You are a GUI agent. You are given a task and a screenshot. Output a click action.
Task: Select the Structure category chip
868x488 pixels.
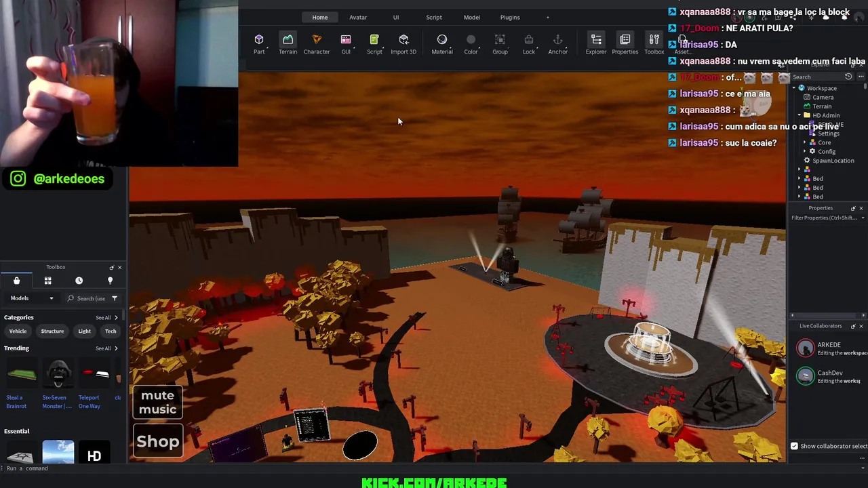52,331
